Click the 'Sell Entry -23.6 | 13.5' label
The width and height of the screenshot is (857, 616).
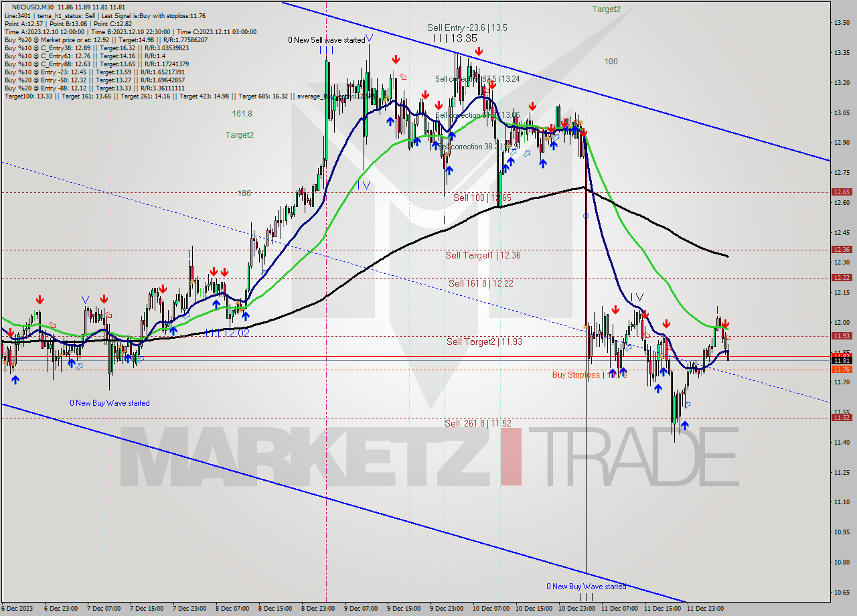[x=467, y=27]
